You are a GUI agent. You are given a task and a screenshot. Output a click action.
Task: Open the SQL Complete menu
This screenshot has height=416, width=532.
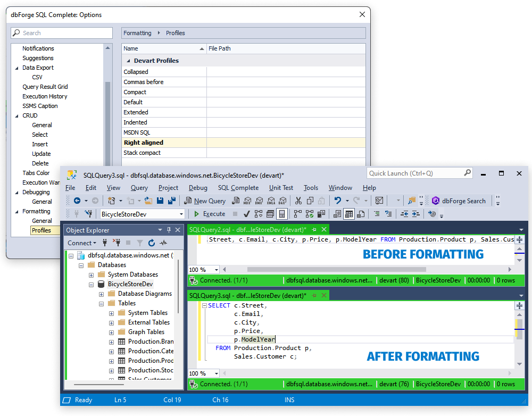click(238, 188)
